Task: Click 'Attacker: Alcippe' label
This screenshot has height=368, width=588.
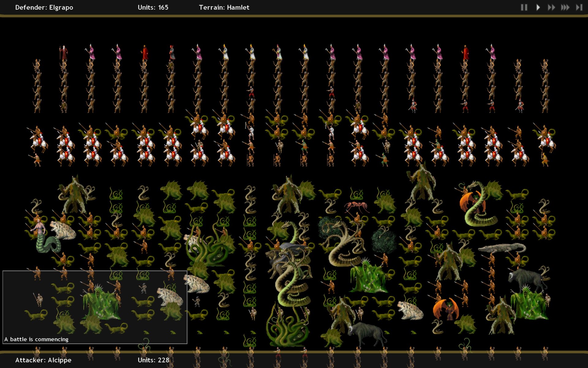Action: tap(43, 360)
